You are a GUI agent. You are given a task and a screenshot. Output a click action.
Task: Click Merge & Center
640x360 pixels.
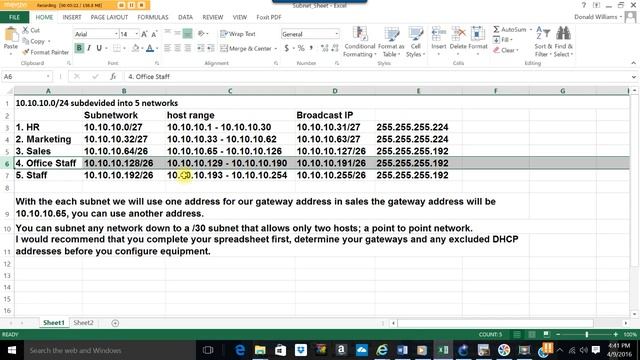pos(246,49)
